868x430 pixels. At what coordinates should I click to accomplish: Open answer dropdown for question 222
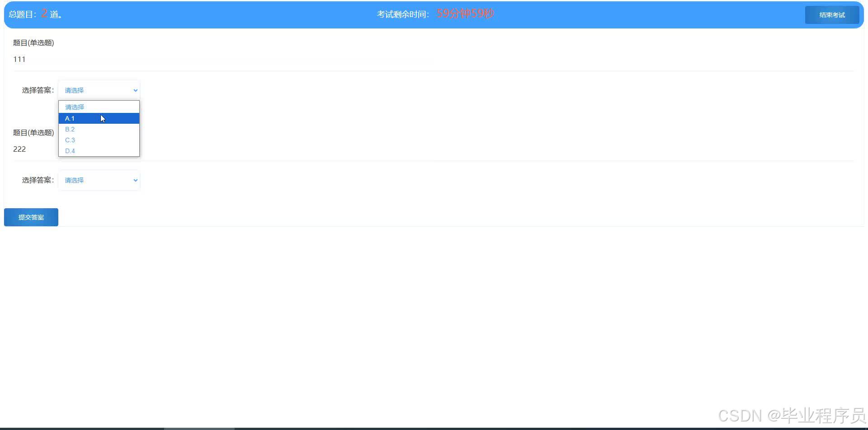click(99, 180)
